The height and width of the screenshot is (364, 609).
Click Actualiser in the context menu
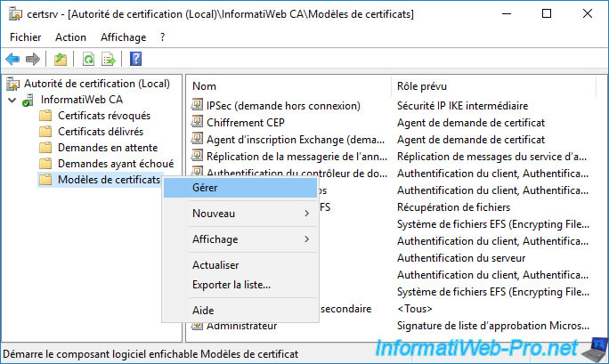click(215, 265)
